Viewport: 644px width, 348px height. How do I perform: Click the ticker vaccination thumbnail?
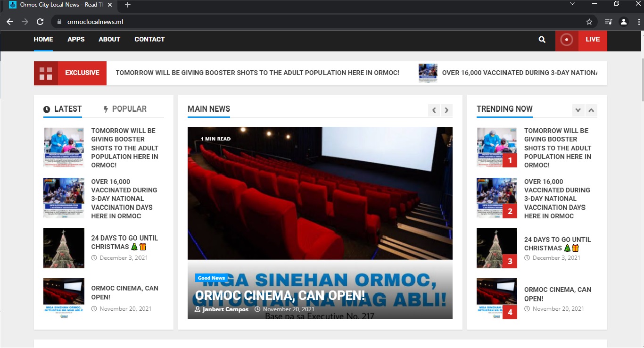point(428,73)
